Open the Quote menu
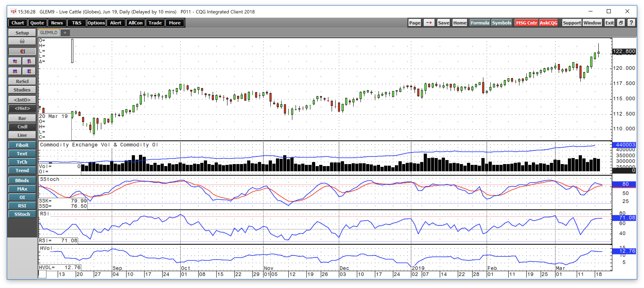 pos(37,23)
